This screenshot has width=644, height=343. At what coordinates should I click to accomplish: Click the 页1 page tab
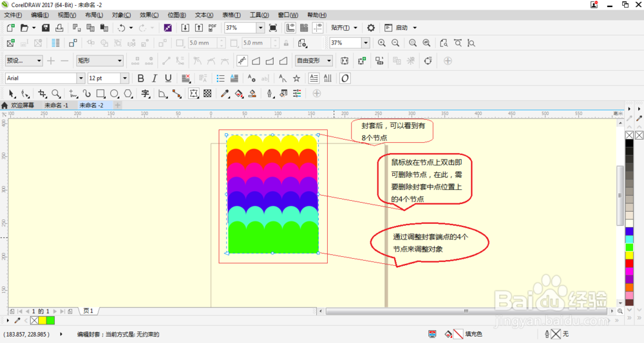point(88,311)
